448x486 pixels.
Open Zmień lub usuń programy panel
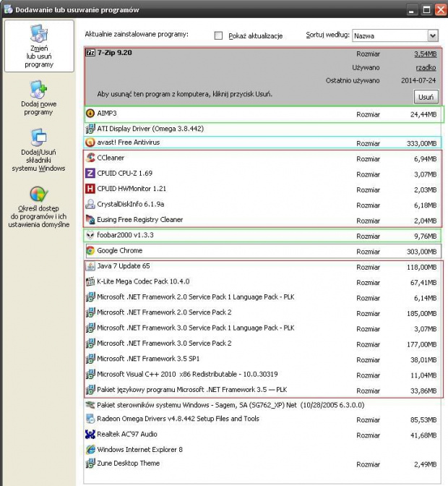39,46
